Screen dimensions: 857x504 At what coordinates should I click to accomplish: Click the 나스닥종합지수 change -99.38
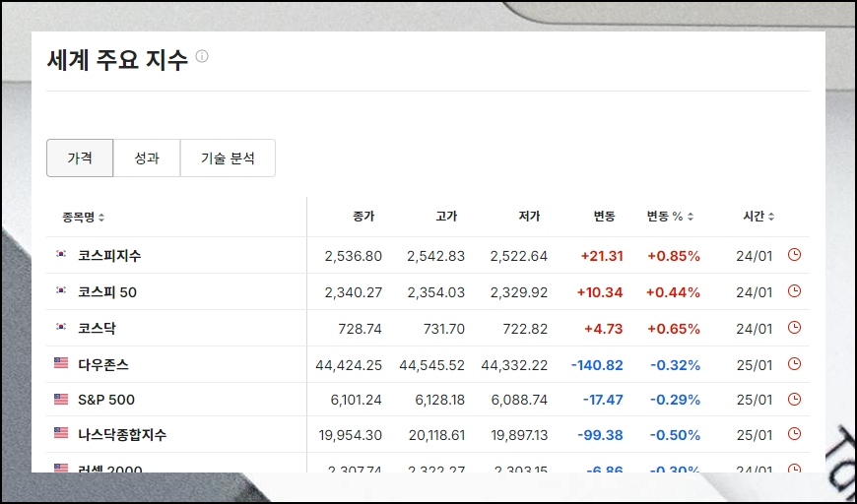click(600, 435)
